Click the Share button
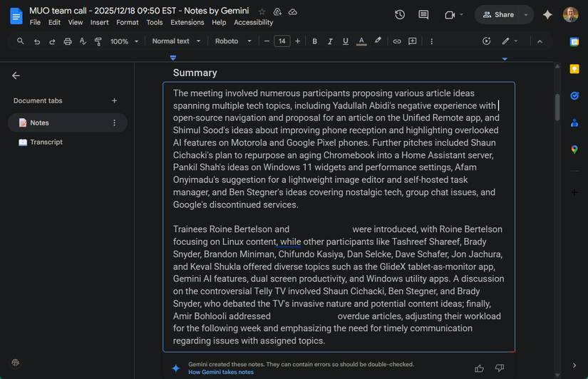The width and height of the screenshot is (588, 379). [x=498, y=14]
